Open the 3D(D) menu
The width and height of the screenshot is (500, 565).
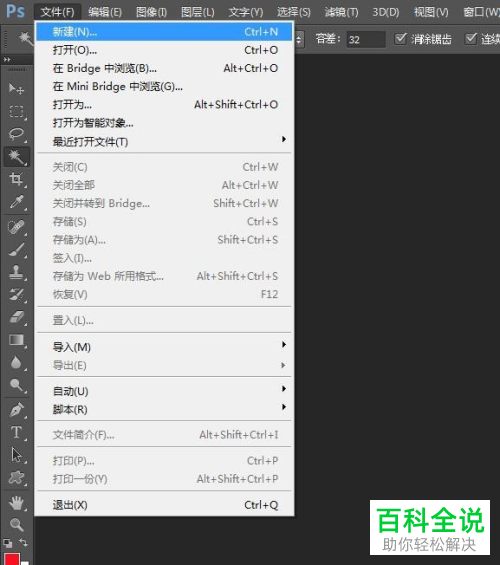tap(386, 12)
